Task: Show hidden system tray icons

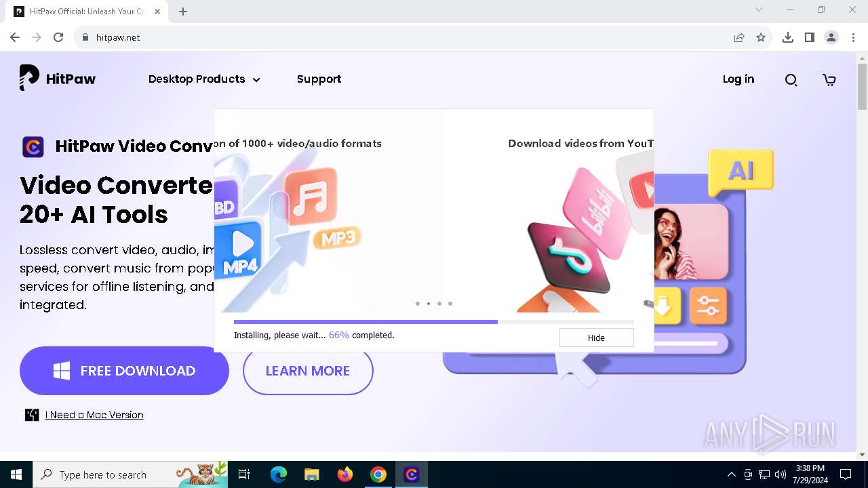Action: 731,474
